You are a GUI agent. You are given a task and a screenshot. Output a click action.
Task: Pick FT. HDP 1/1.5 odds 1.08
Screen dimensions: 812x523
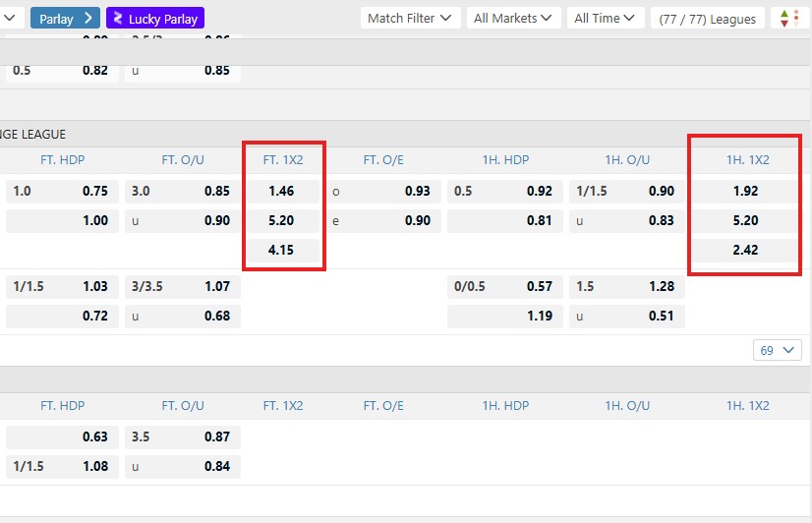[x=62, y=466]
